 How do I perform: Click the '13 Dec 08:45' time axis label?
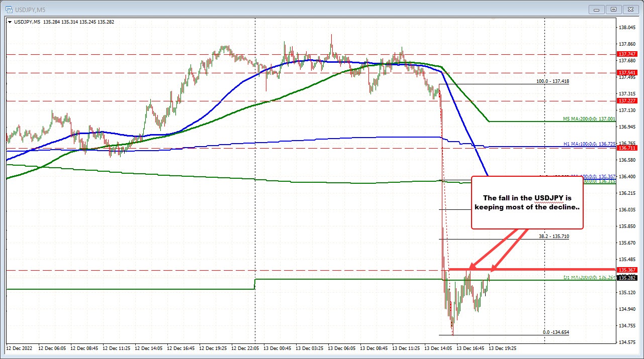(374, 347)
